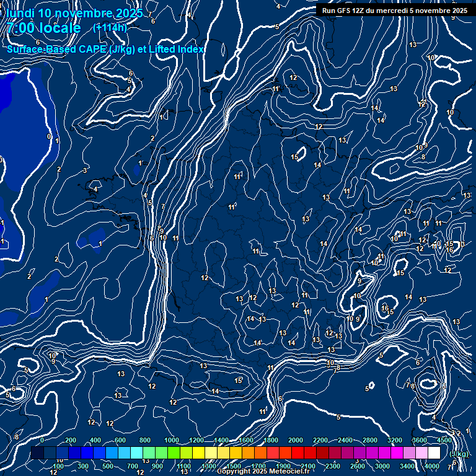This screenshot has width=476, height=476.
Task: Click the '2100' label below legend
Action: pyautogui.click(x=308, y=466)
